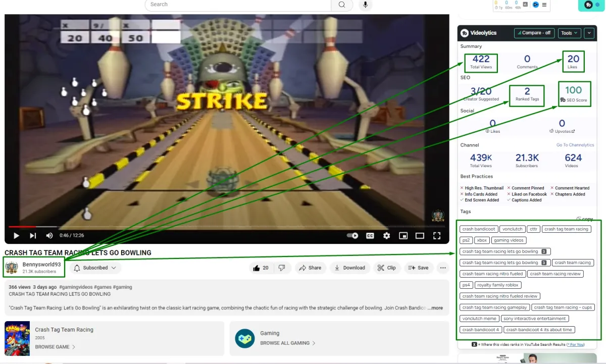Open the Gaming category controller icon
The image size is (606, 364).
(245, 338)
